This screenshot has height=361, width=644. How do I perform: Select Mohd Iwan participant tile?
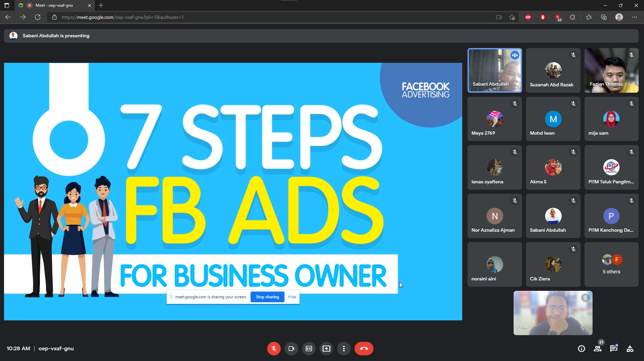point(553,119)
